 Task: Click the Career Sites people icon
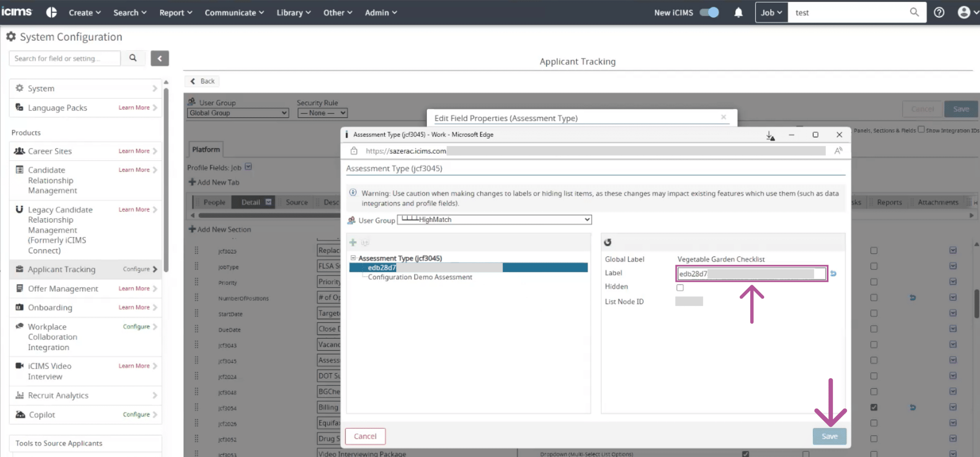click(x=19, y=151)
